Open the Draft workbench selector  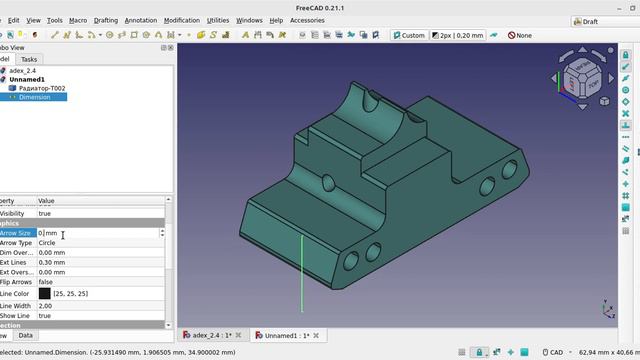(x=605, y=21)
